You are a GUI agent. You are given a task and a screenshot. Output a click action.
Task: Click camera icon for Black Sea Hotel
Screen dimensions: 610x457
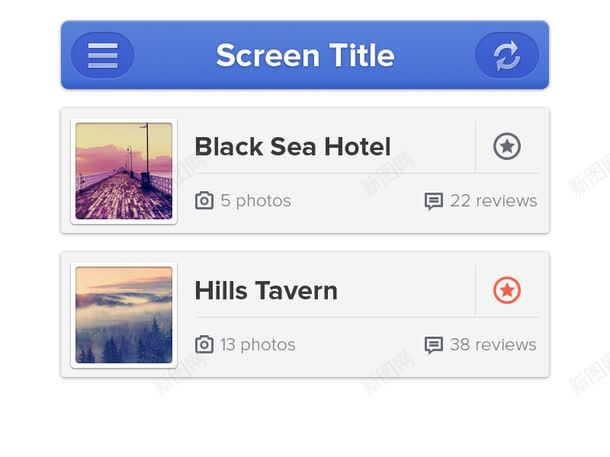(204, 201)
